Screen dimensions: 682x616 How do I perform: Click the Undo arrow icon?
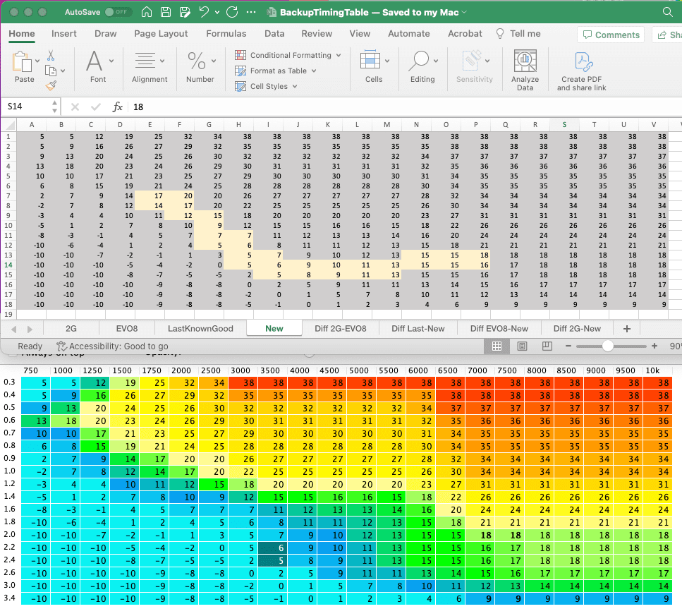point(204,12)
